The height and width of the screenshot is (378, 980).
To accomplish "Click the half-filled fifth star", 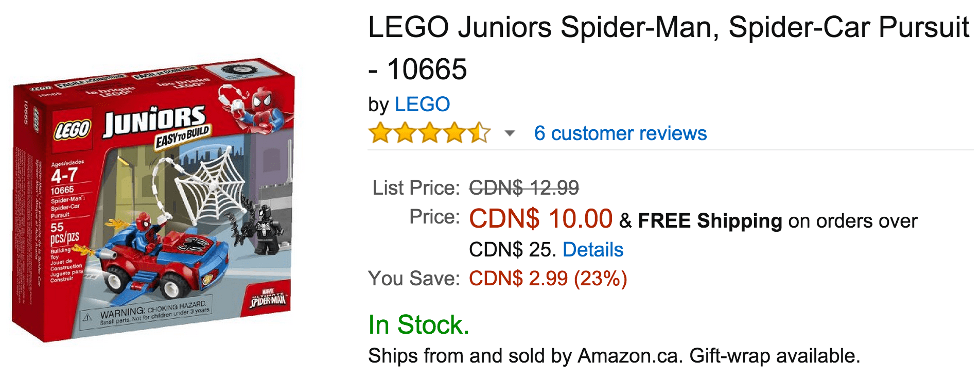I will coord(478,133).
